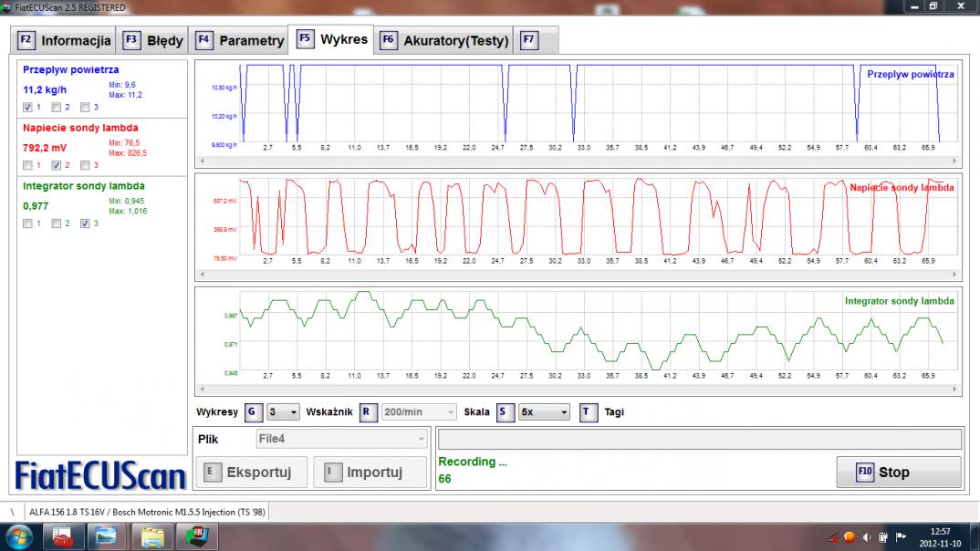980x551 pixels.
Task: Open Windows Start menu orb
Action: (x=18, y=536)
